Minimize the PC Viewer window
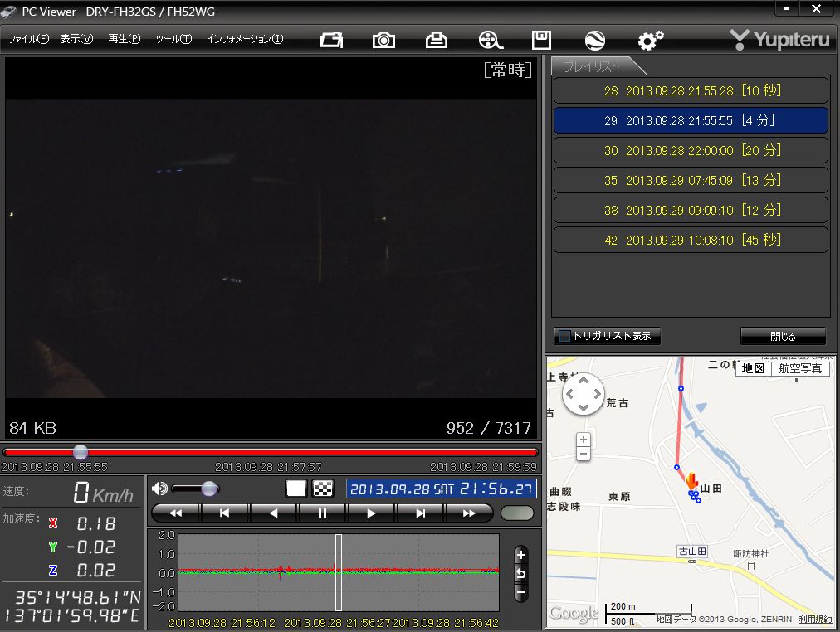This screenshot has height=632, width=840. click(786, 9)
